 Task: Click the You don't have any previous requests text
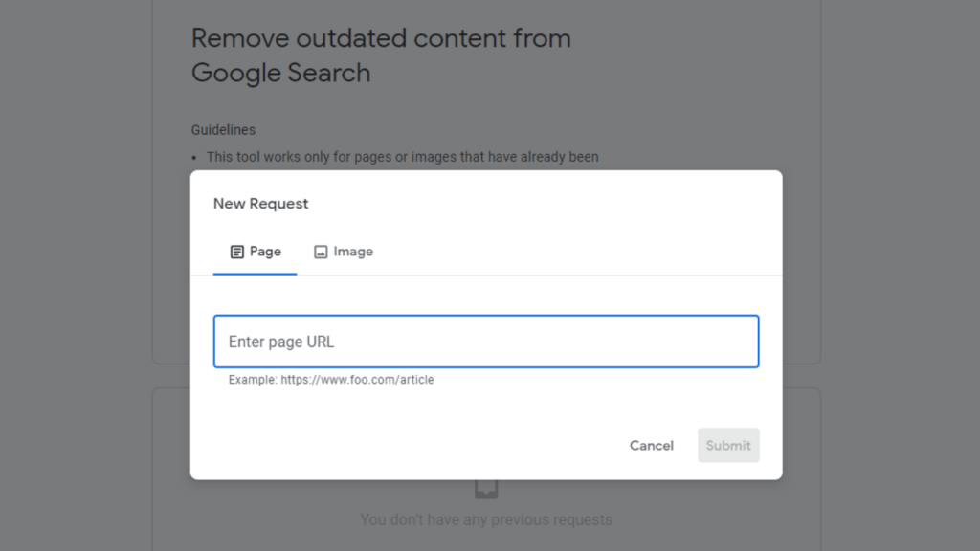pos(485,519)
